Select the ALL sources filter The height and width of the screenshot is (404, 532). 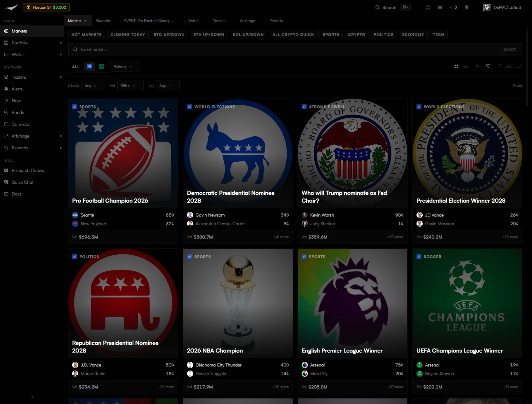point(76,67)
